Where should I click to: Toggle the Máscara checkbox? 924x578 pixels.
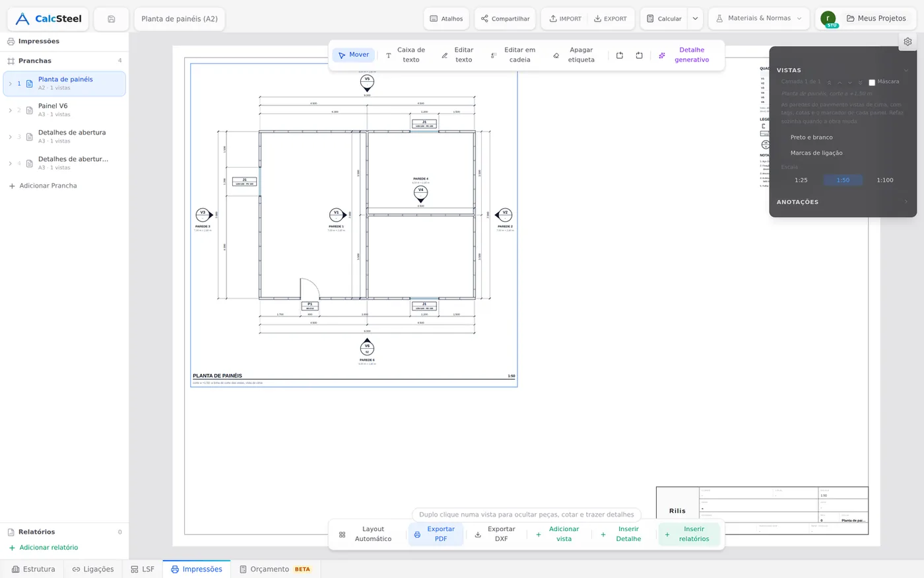(x=872, y=83)
